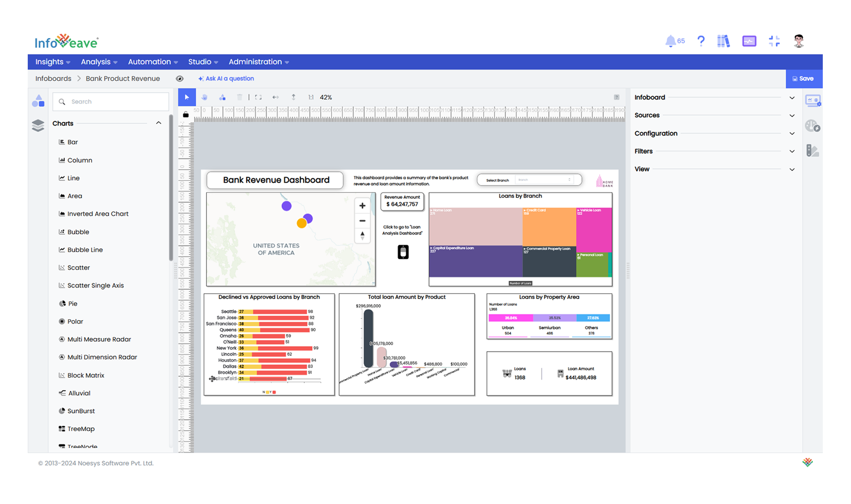Click the fit-height vertical arrow icon
This screenshot has height=504, width=851.
293,97
